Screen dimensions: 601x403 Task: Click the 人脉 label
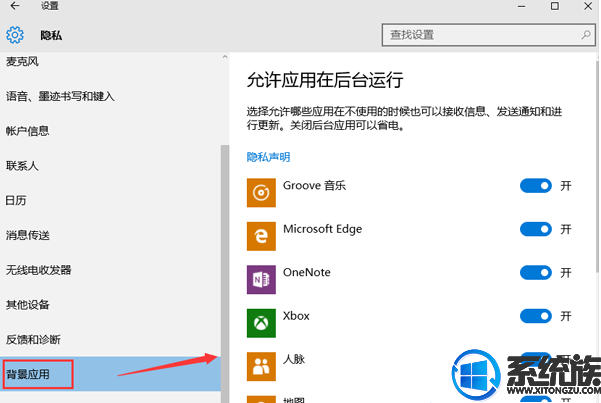294,359
